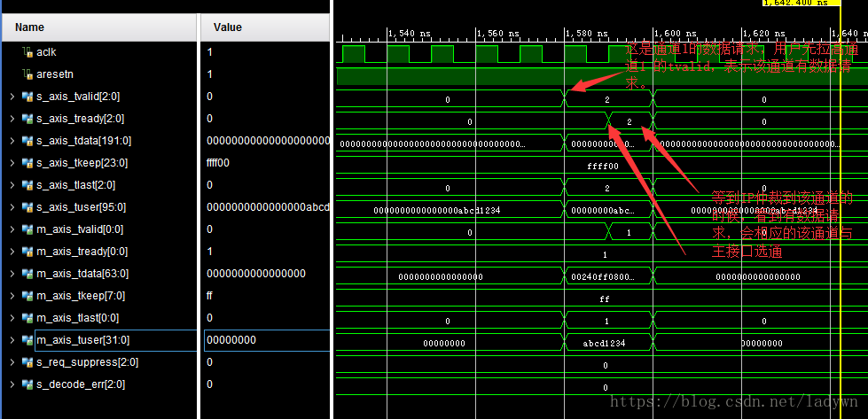Click the s_req_suppress bus icon
Viewport: 868px width, 419px height.
27,362
